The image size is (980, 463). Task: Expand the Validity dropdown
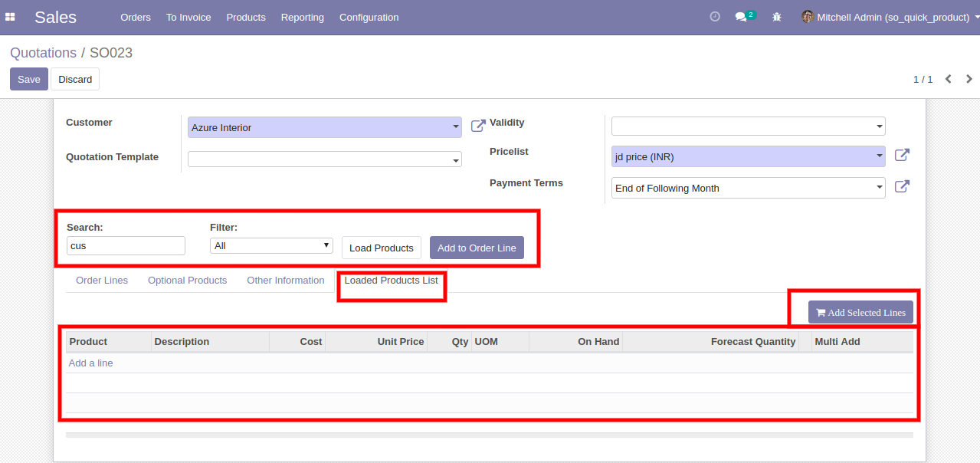tap(880, 126)
